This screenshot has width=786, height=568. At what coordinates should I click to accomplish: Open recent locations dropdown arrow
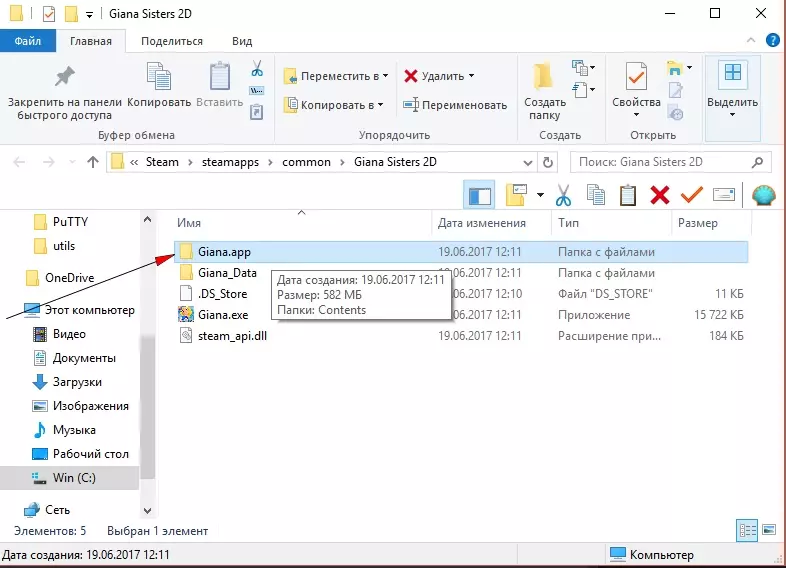(x=72, y=162)
